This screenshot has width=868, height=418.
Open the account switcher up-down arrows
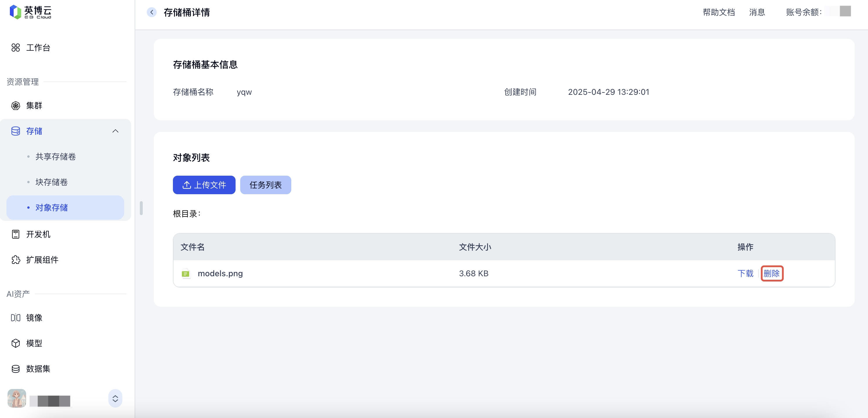point(115,399)
